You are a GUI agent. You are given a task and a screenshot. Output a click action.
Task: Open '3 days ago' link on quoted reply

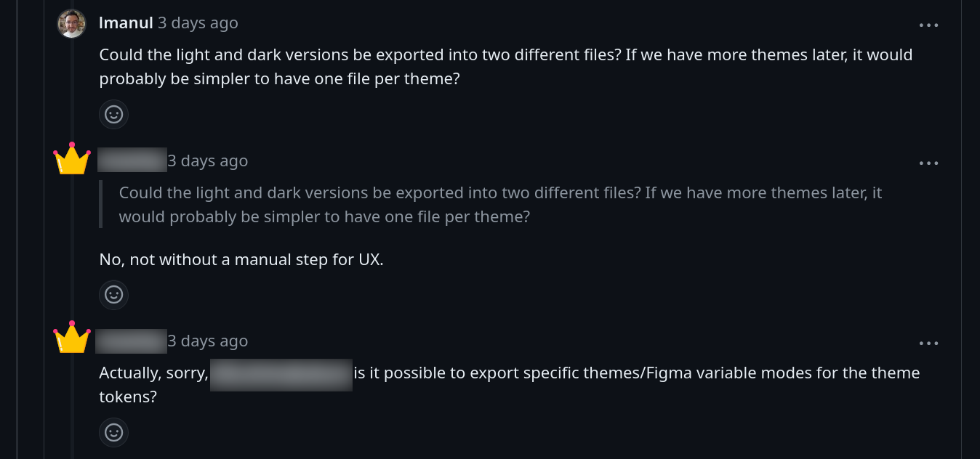tap(208, 161)
